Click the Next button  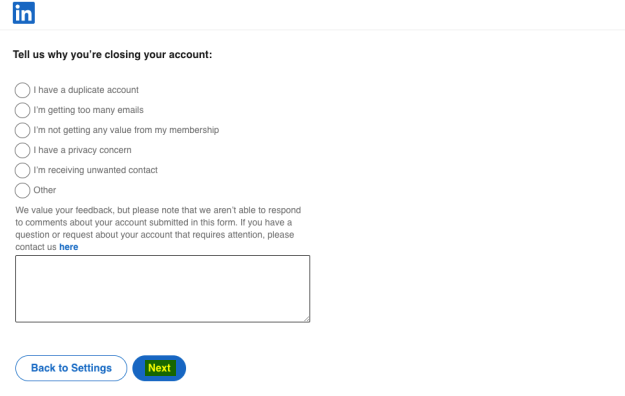coord(159,368)
